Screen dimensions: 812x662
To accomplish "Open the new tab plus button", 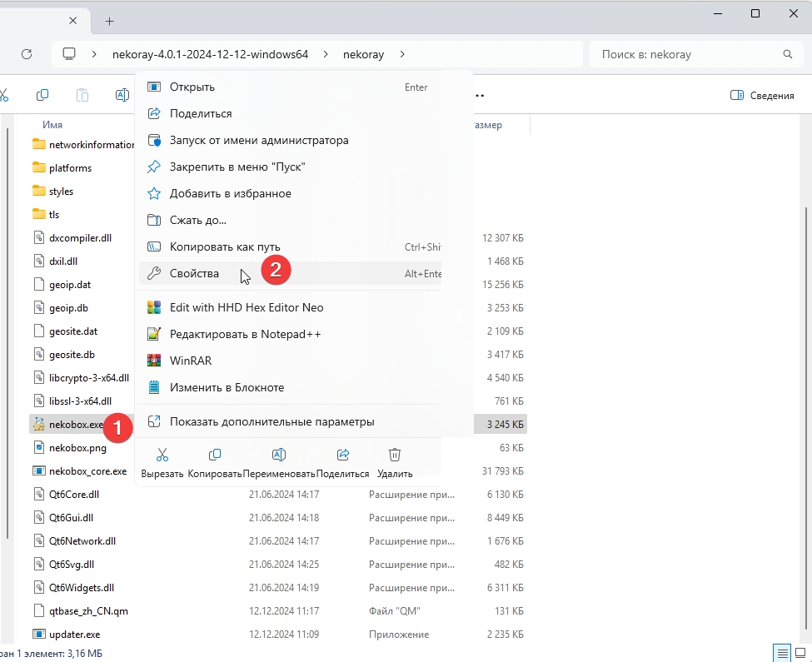I will click(109, 21).
